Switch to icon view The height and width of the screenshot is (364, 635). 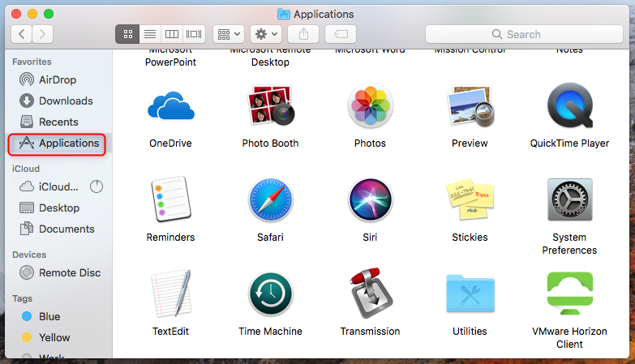pyautogui.click(x=127, y=34)
